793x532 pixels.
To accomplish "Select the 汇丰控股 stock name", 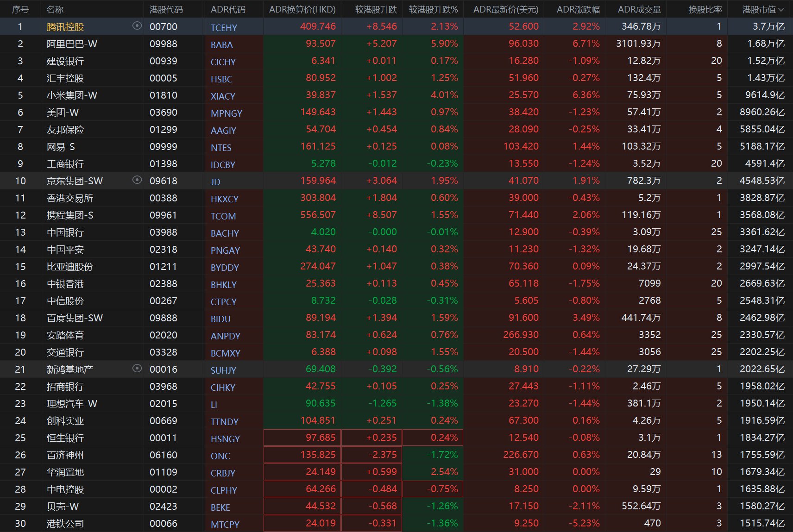I will point(65,78).
